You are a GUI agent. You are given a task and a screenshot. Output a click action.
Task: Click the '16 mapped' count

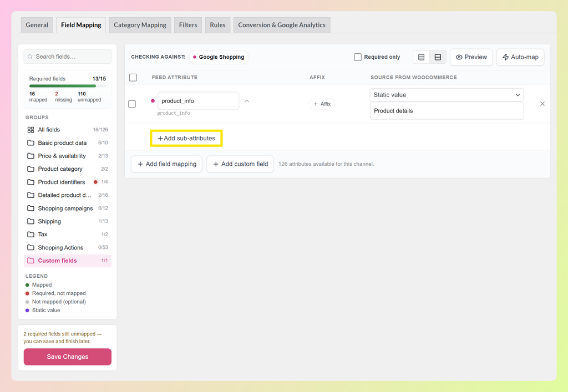tap(38, 96)
